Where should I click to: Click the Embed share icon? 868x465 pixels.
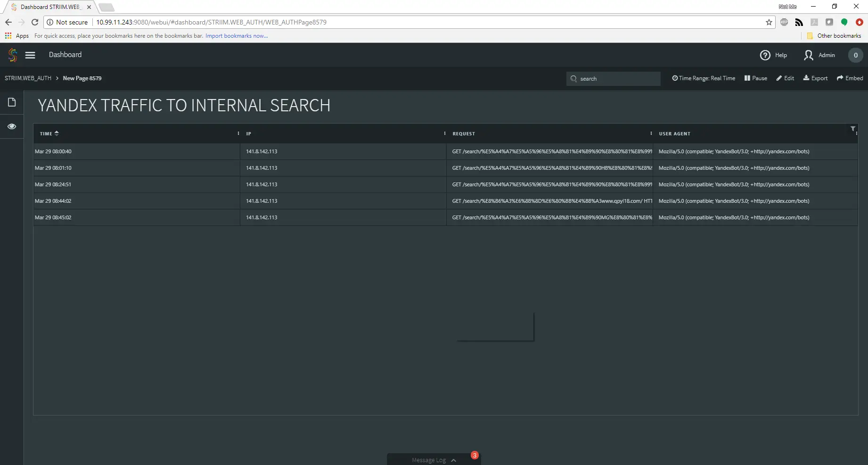tap(840, 78)
